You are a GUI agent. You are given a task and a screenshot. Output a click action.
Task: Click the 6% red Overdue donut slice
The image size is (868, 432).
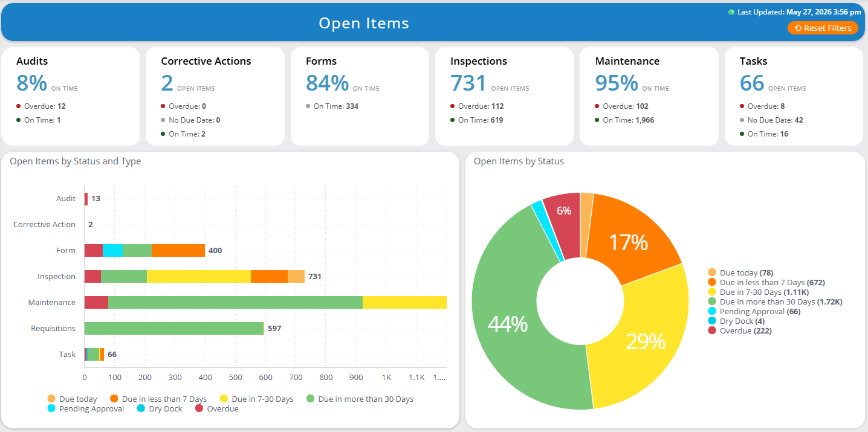click(x=563, y=211)
